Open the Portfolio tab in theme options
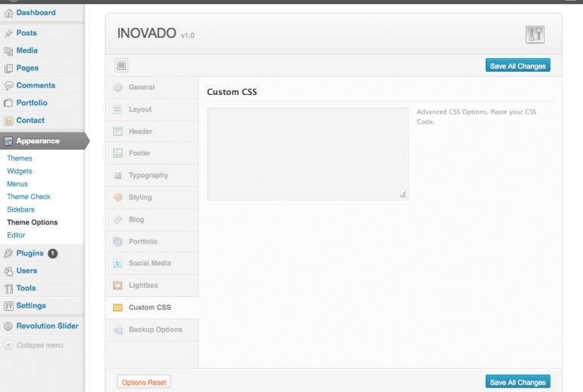583x392 pixels. [152, 241]
